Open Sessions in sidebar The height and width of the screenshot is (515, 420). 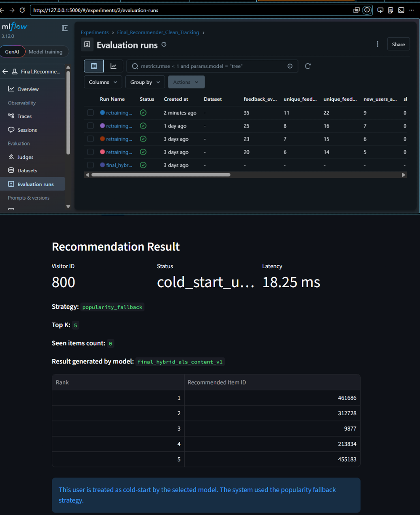coord(27,130)
